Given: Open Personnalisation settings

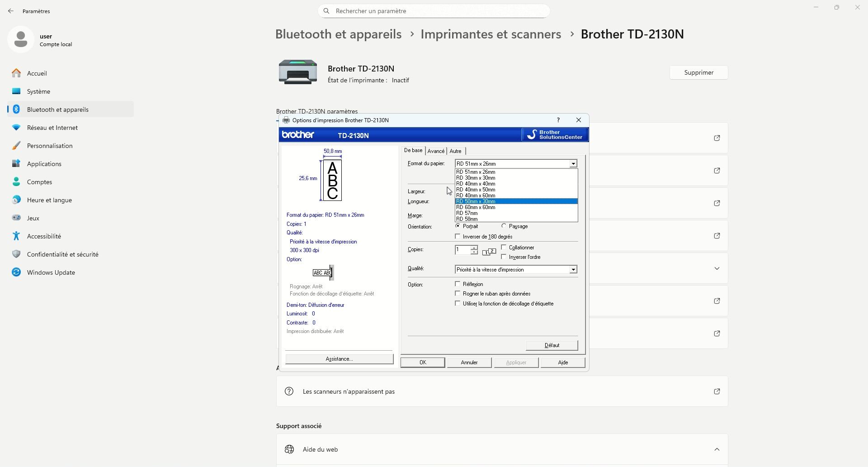Looking at the screenshot, I should [71, 146].
